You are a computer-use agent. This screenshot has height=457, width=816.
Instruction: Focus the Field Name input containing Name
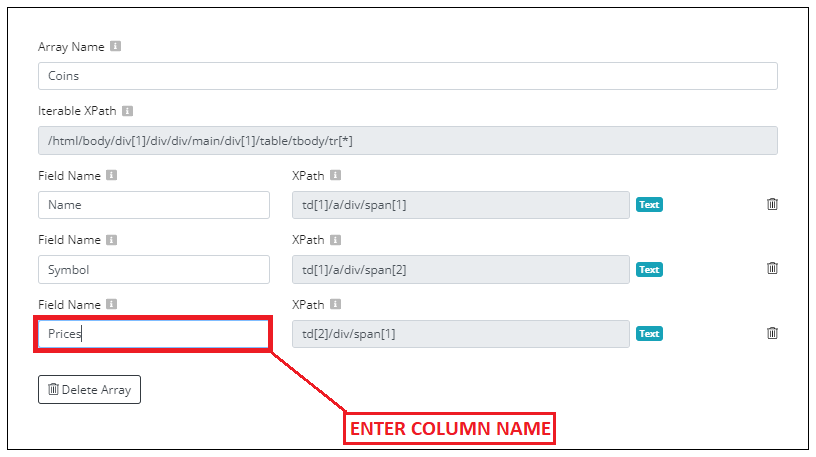[154, 205]
